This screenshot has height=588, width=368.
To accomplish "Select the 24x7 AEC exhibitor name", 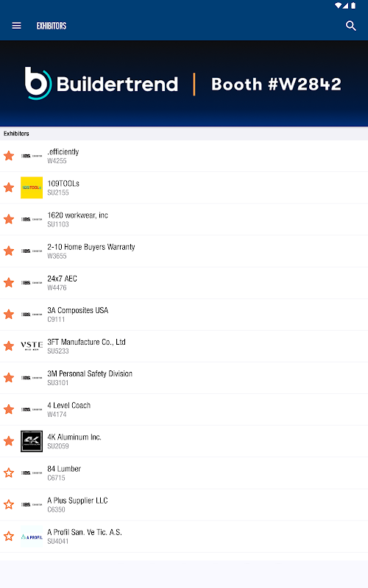I will (x=62, y=279).
